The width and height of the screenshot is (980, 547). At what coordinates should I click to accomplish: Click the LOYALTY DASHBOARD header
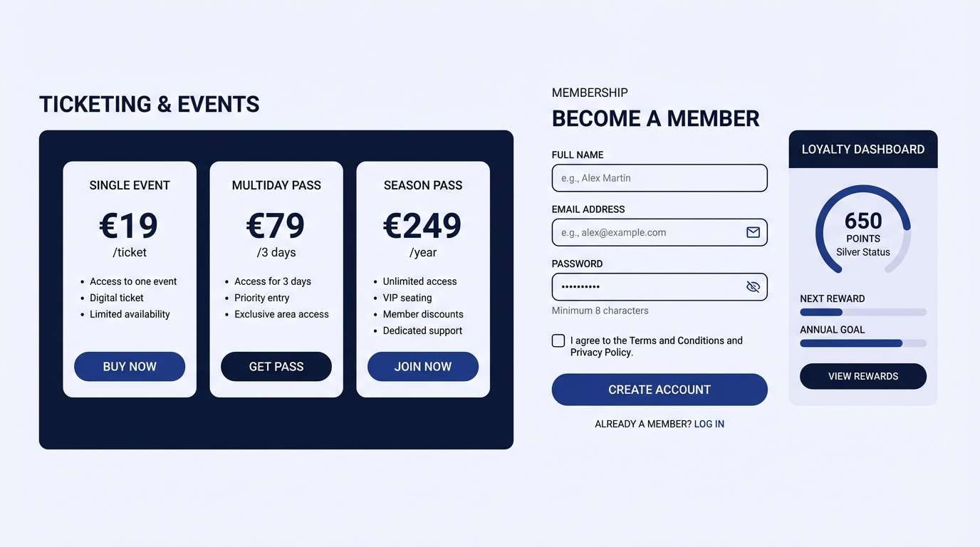[862, 149]
